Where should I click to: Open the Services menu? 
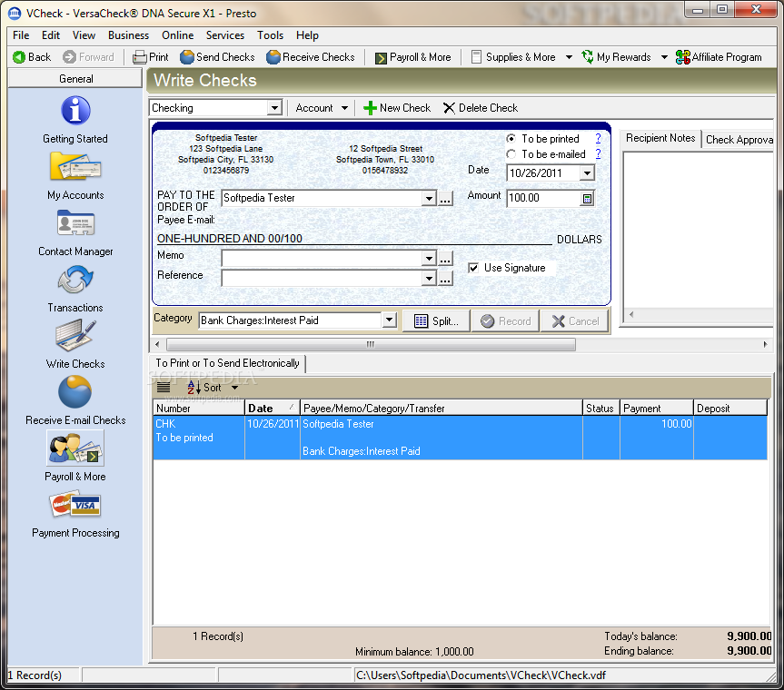[x=225, y=35]
